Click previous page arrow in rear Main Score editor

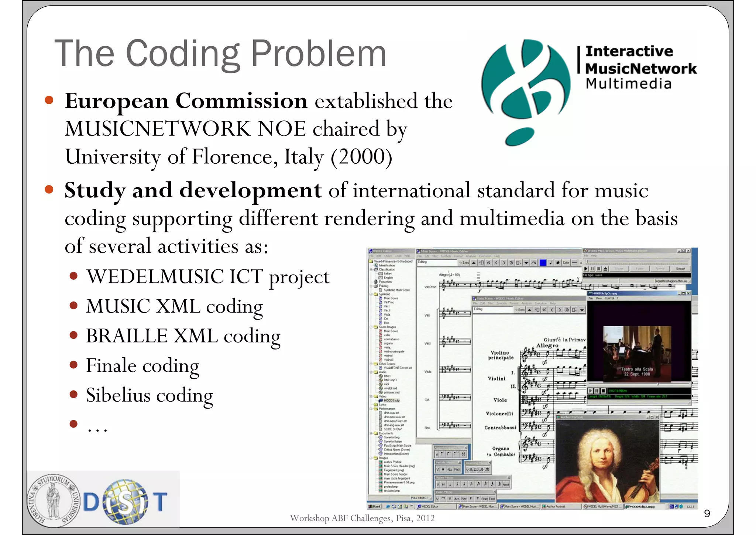tap(496, 263)
